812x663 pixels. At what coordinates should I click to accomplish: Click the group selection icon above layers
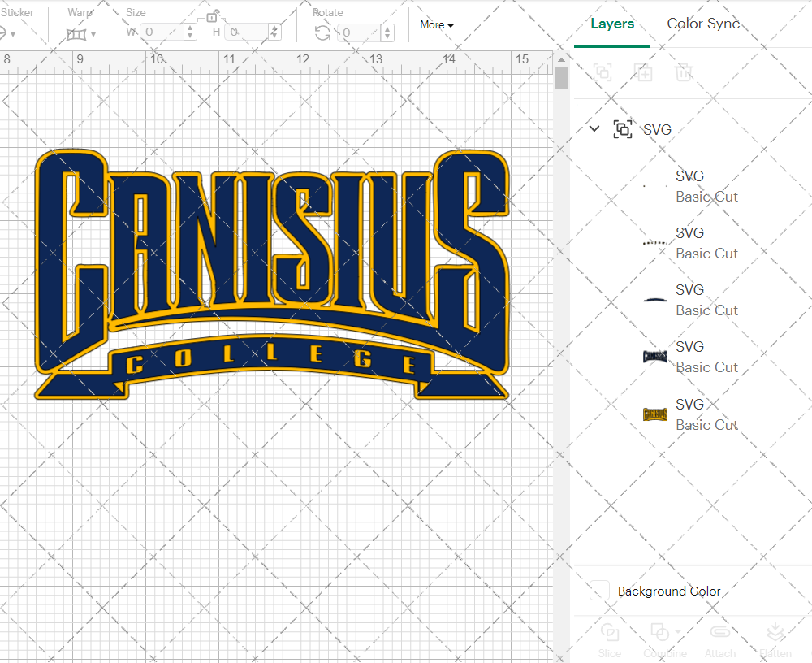coord(603,72)
